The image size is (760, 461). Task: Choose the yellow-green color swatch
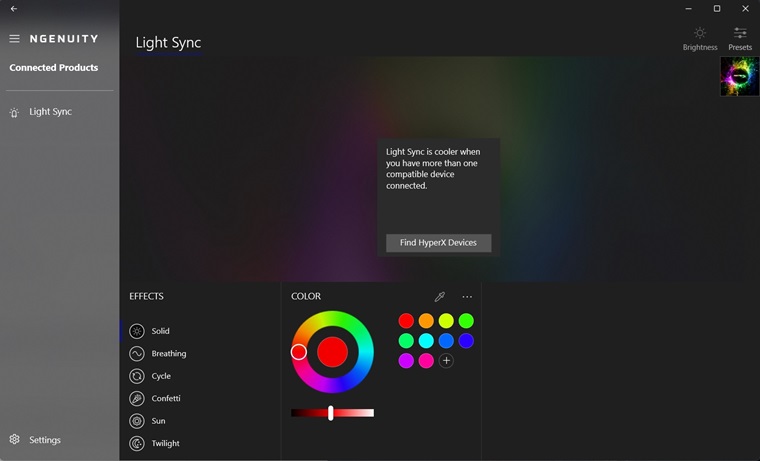pyautogui.click(x=446, y=320)
